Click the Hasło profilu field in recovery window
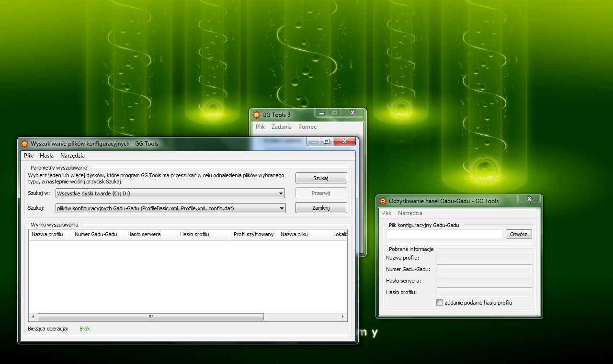613x364 pixels. (x=484, y=292)
